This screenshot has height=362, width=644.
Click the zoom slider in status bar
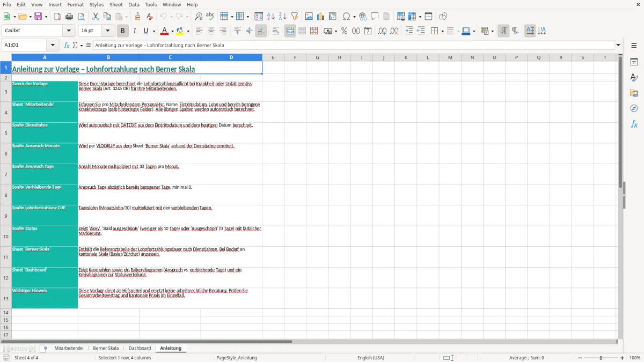coord(601,358)
